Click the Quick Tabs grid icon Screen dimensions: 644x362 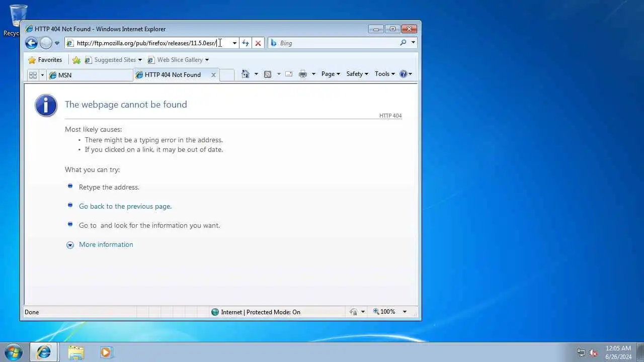(x=33, y=75)
